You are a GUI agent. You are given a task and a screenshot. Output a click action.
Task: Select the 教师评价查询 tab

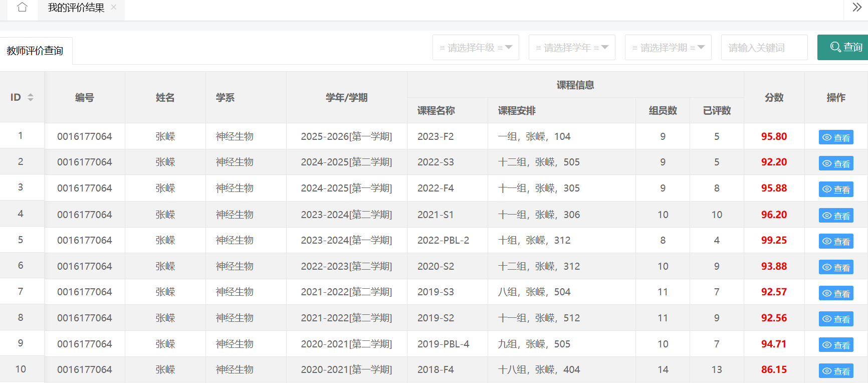35,51
